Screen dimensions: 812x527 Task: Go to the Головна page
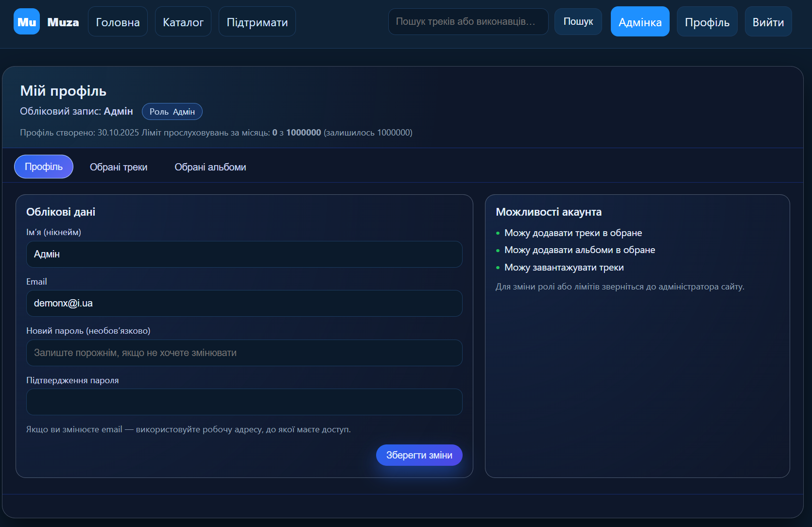[x=118, y=22]
